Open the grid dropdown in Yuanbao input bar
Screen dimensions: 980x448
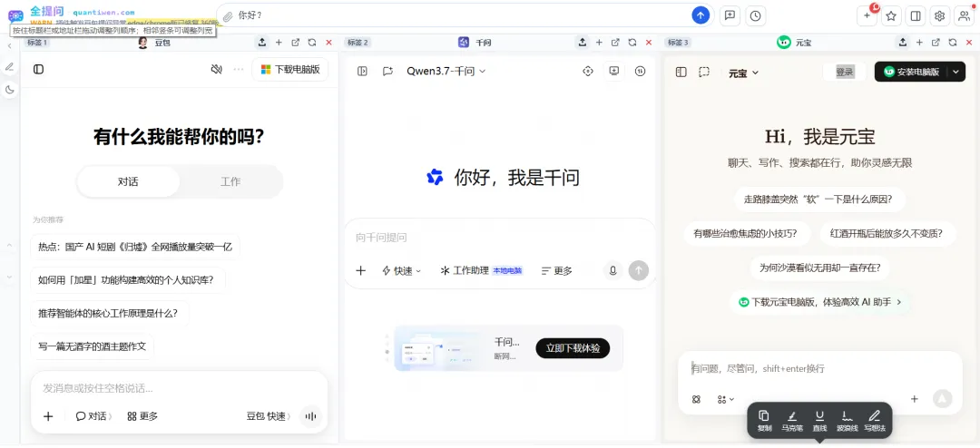pos(726,399)
